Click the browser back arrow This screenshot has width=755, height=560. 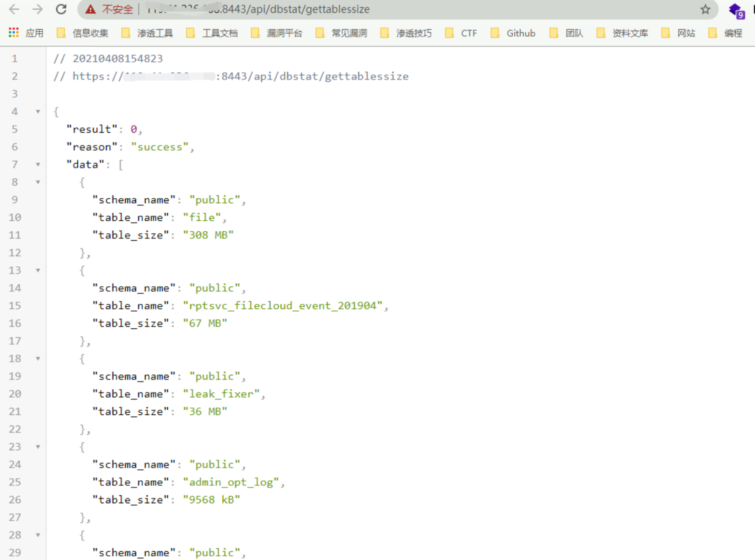click(14, 9)
